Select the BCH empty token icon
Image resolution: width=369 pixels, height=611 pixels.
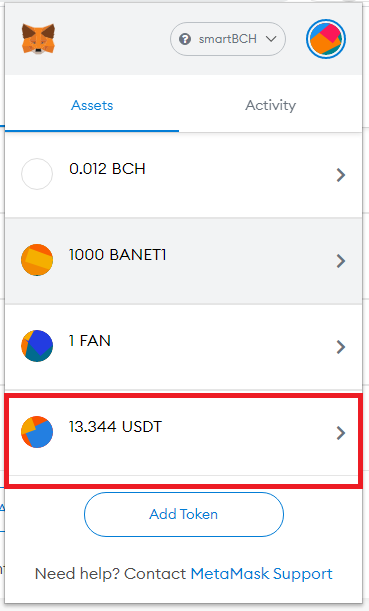tap(37, 174)
